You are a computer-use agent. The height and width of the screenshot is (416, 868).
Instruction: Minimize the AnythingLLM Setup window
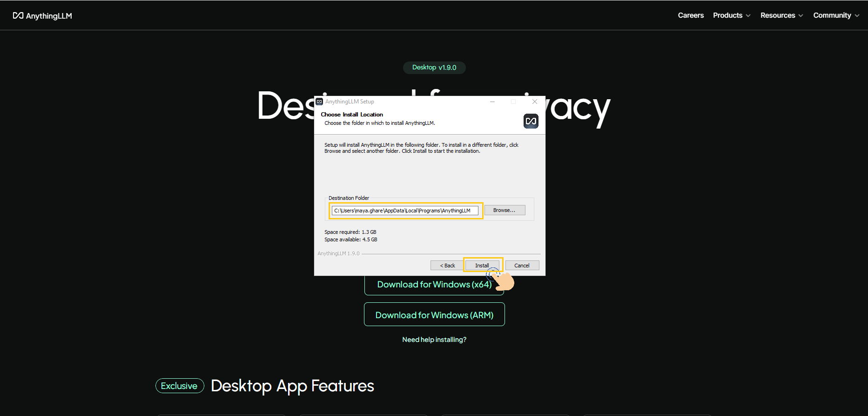(x=492, y=102)
